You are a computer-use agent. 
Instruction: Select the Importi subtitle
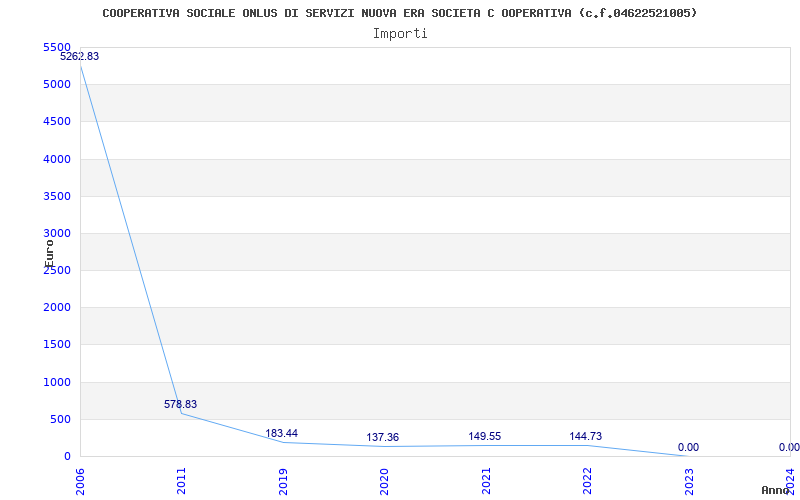tap(400, 34)
